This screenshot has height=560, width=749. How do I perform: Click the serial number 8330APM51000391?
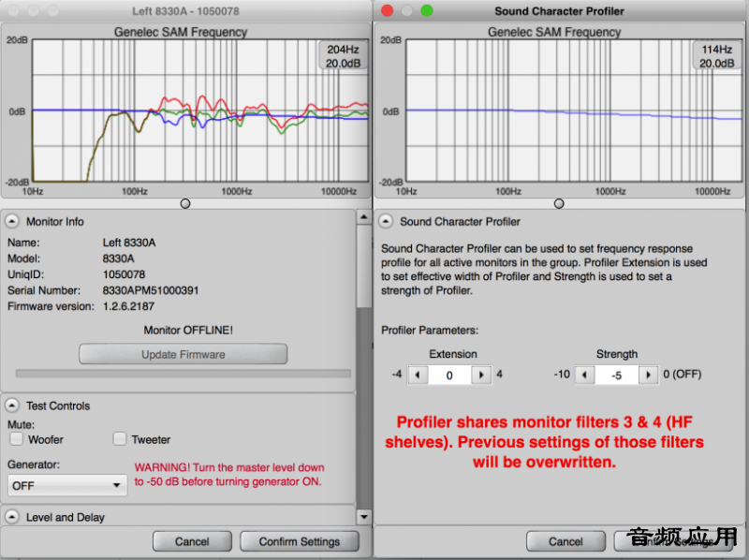[x=151, y=290]
